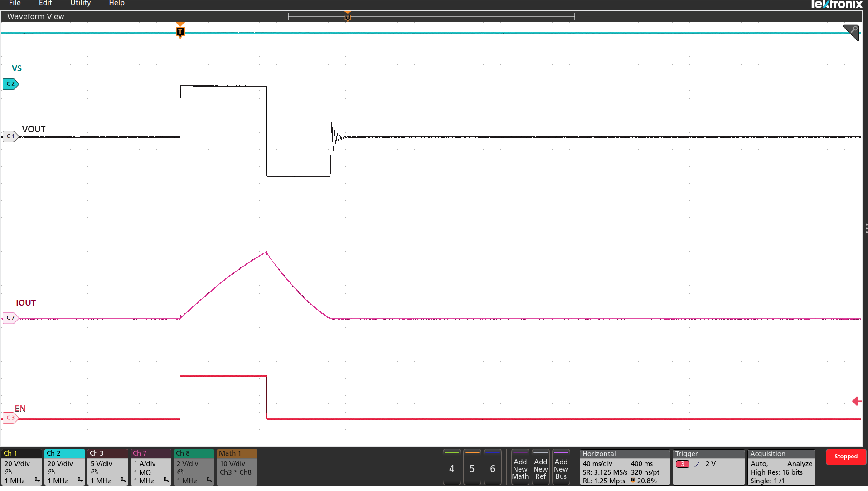
Task: Enable channel 6 display
Action: pos(493,467)
